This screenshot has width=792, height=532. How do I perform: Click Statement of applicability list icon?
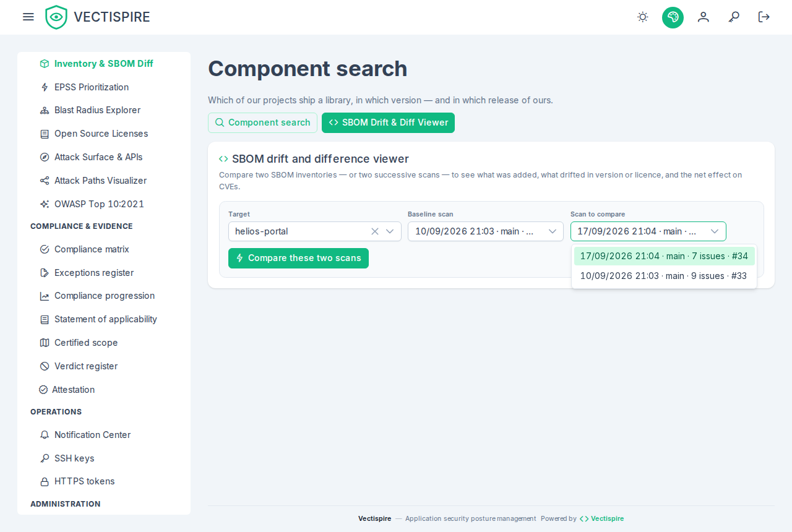tap(45, 319)
